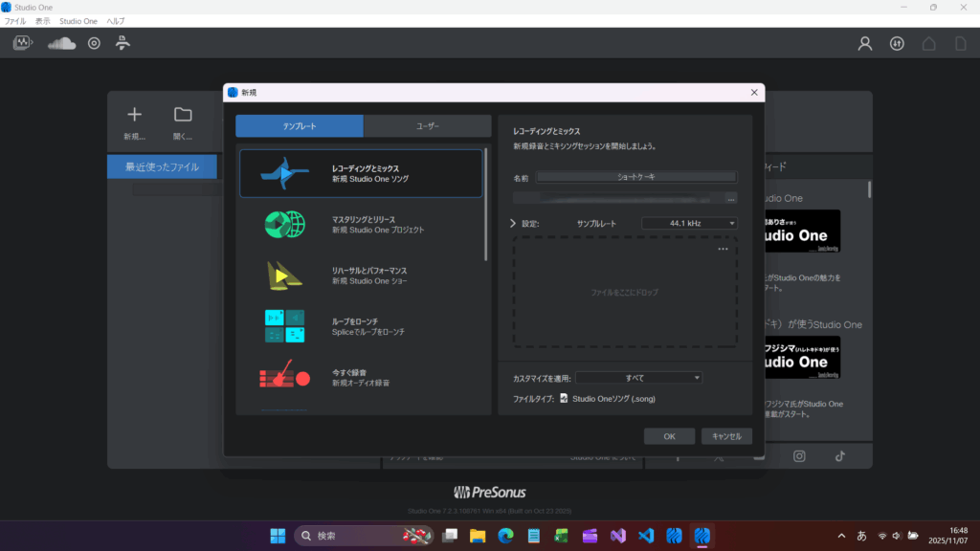The image size is (980, 551).
Task: Switch to the ユーザー tab
Action: tap(428, 125)
